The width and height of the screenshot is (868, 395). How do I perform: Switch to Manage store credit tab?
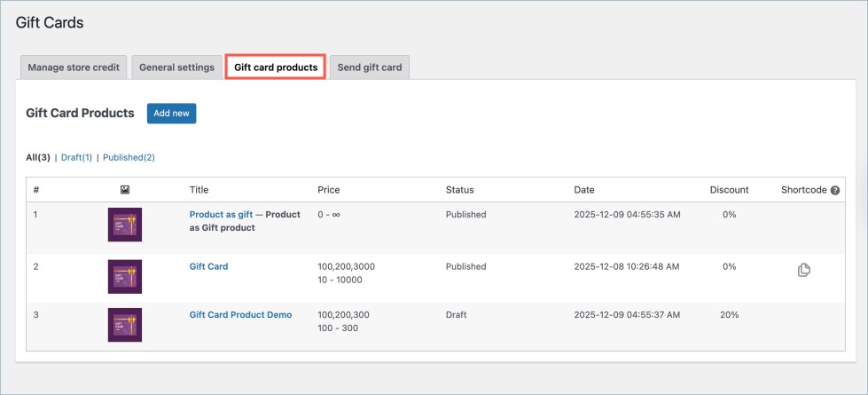(74, 67)
